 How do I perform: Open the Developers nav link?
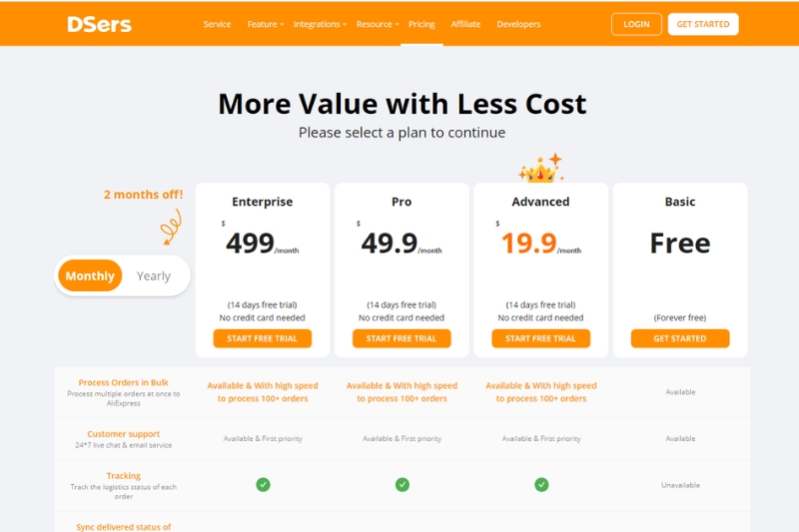pyautogui.click(x=518, y=24)
